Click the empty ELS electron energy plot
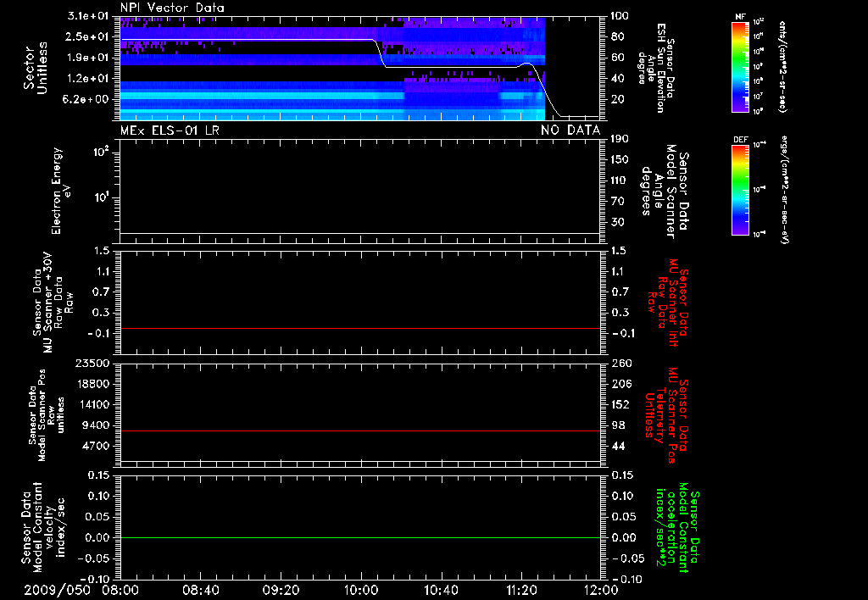This screenshot has width=868, height=600. (360, 192)
